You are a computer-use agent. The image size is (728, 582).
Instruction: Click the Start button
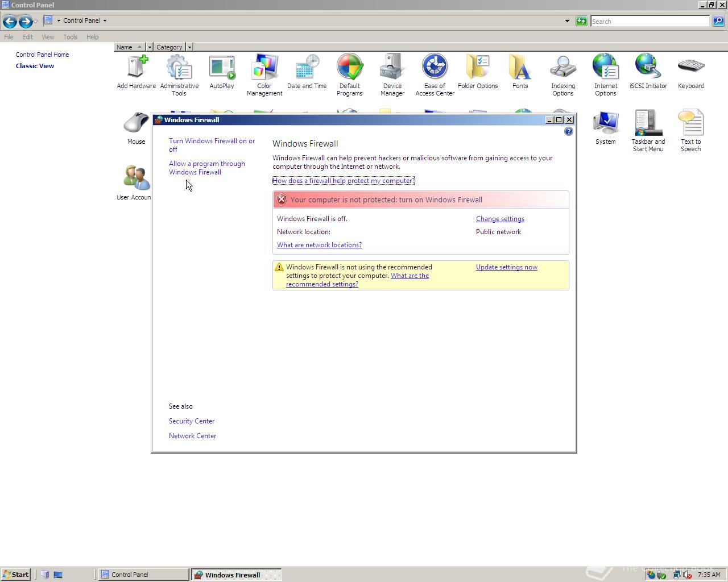pyautogui.click(x=16, y=575)
